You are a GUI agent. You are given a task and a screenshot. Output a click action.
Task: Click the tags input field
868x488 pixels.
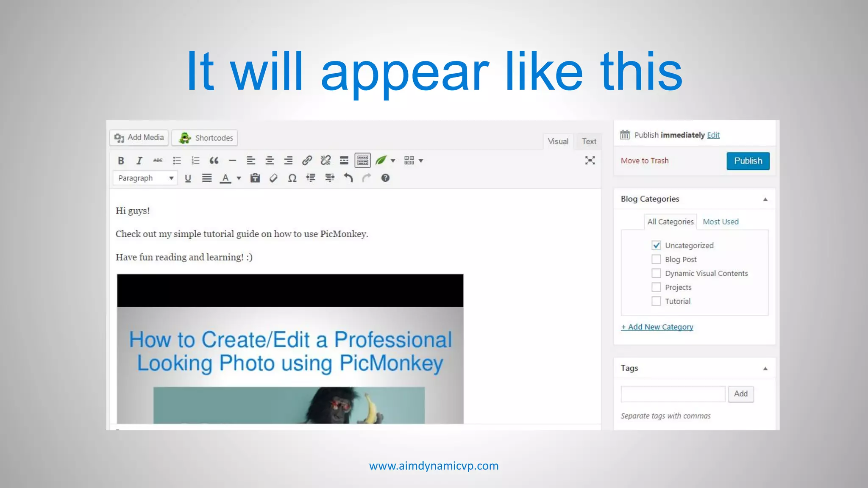pos(673,394)
